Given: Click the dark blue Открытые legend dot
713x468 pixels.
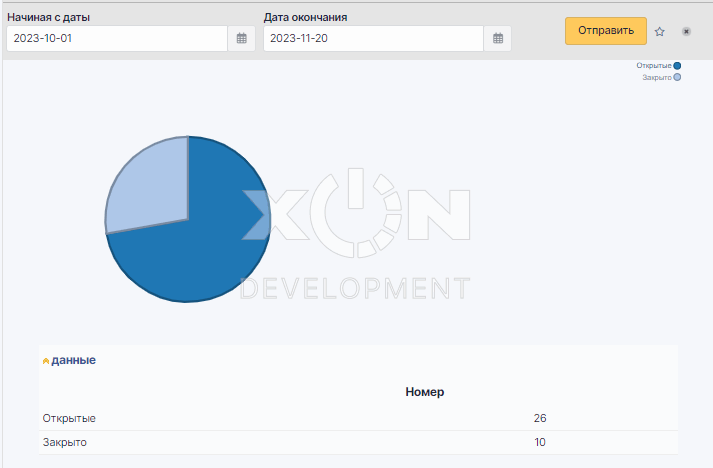Looking at the screenshot, I should (678, 66).
